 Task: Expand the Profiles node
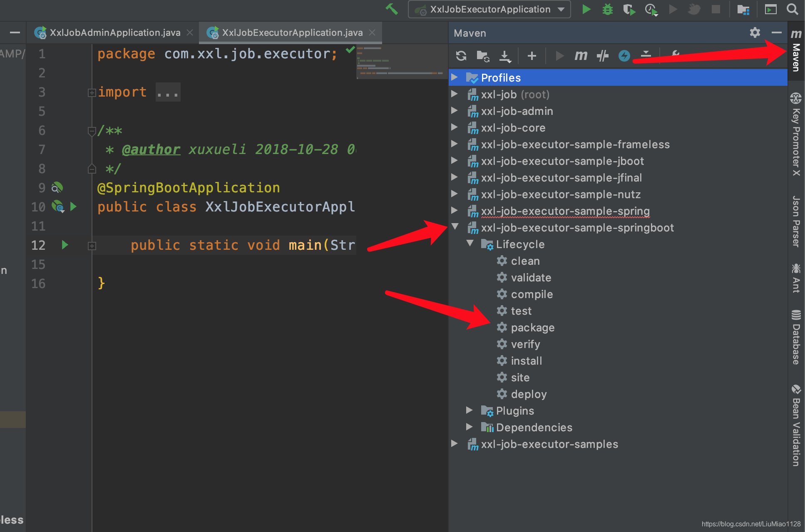(x=455, y=77)
